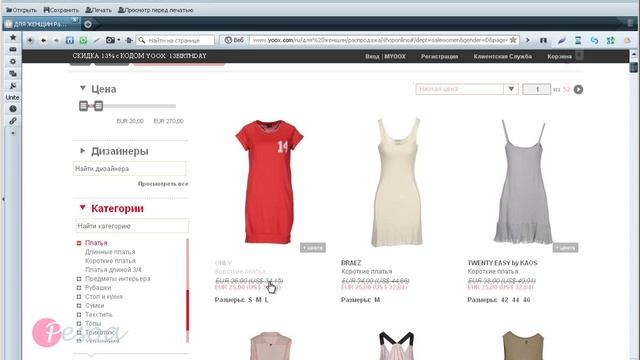Click the red category list scrollbar
The image size is (640, 360).
tap(188, 310)
